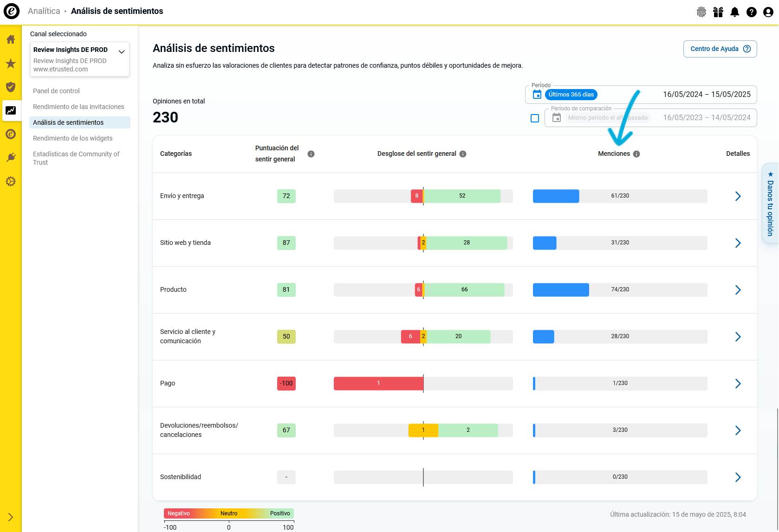Open the circled e-badge sidebar icon
The height and width of the screenshot is (532, 779).
coord(11,134)
